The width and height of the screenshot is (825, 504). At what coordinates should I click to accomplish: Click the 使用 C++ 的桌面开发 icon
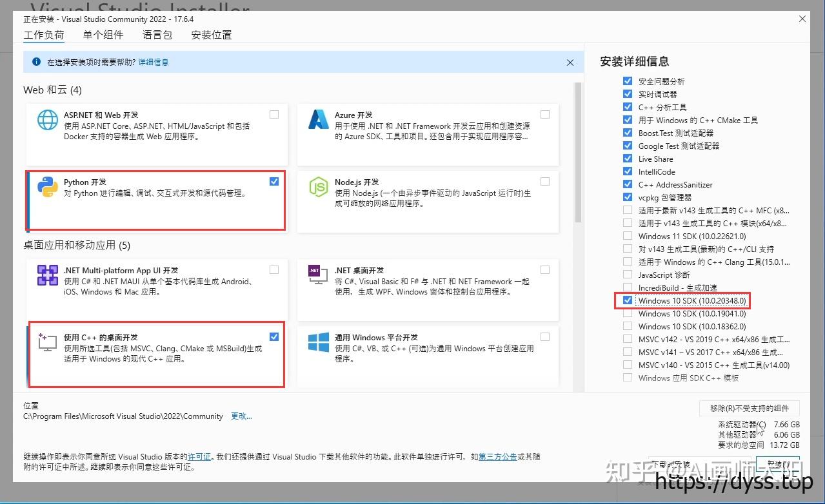48,342
